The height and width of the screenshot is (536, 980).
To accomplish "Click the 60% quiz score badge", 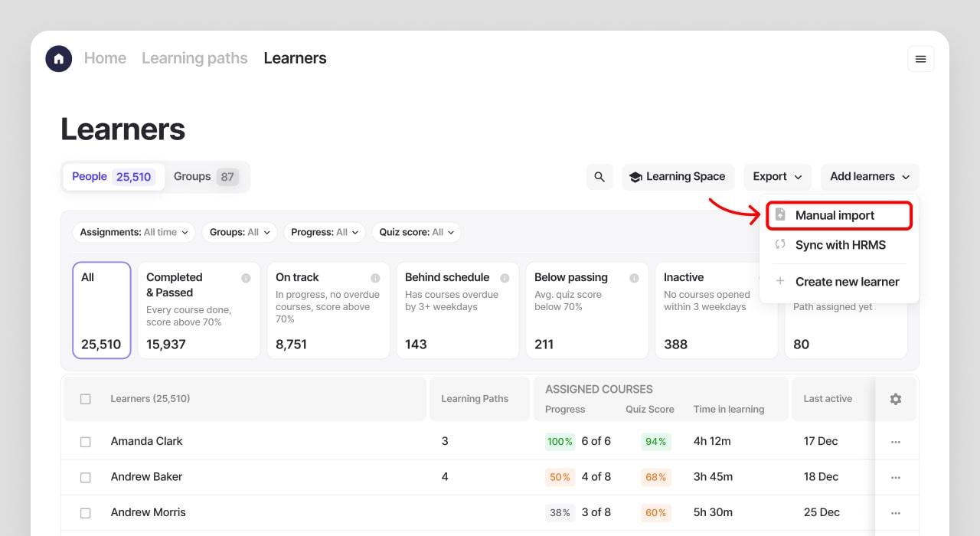I will pos(656,513).
